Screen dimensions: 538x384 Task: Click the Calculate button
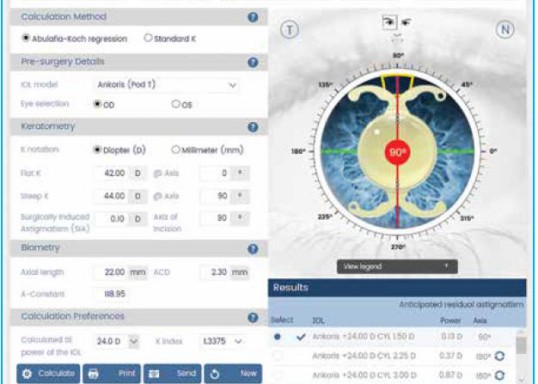[x=48, y=373]
